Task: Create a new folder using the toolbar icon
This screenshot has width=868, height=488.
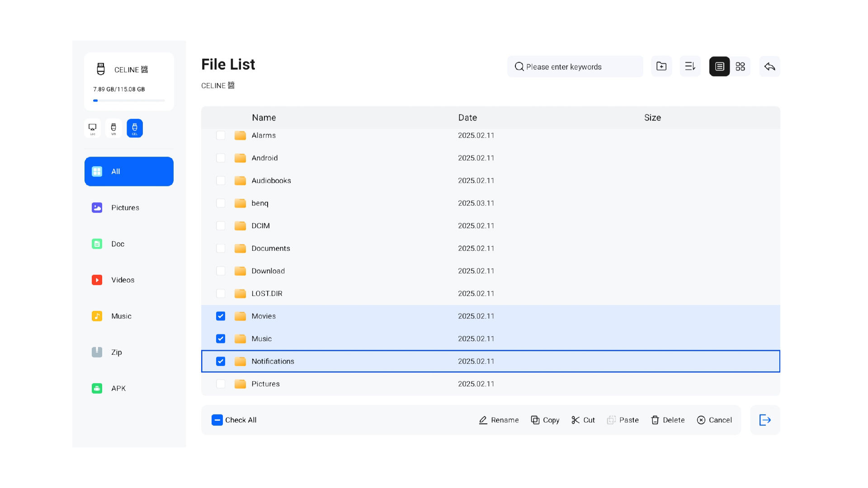Action: click(x=661, y=66)
